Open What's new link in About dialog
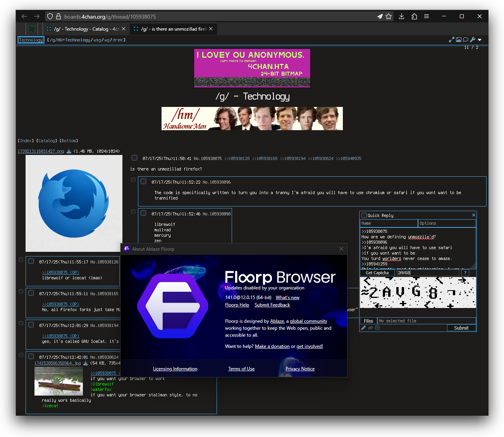 click(287, 298)
